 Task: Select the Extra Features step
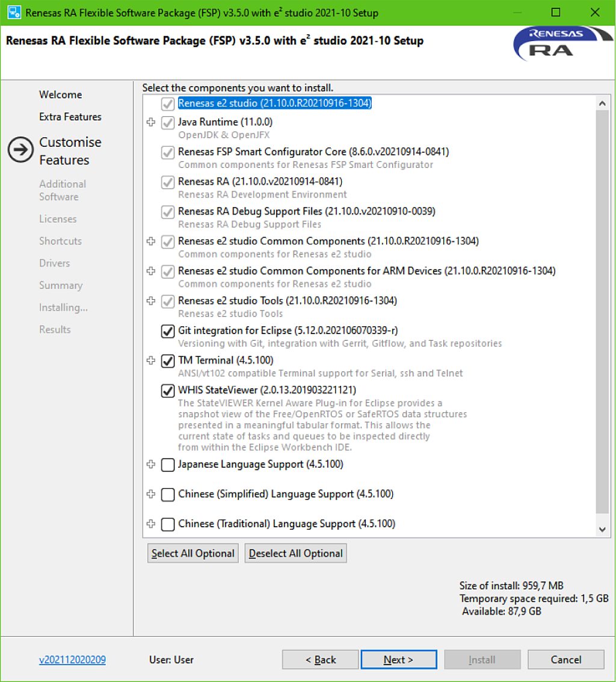point(70,117)
